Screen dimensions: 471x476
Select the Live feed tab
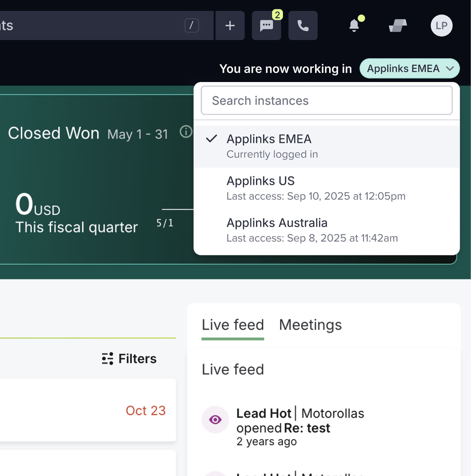[233, 325]
